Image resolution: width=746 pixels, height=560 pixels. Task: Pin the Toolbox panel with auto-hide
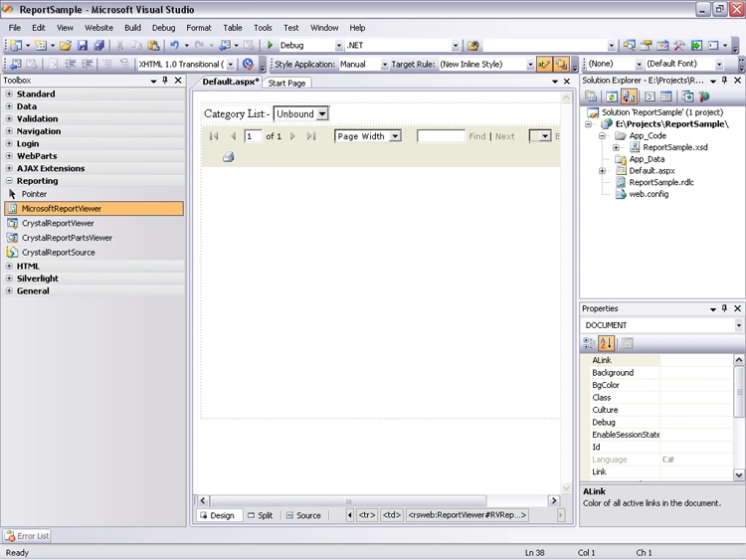(165, 81)
